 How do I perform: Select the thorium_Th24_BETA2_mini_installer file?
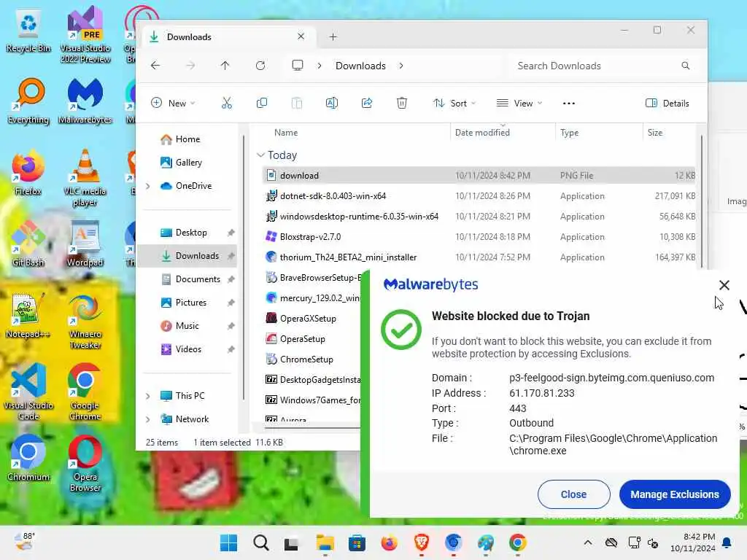click(479, 257)
